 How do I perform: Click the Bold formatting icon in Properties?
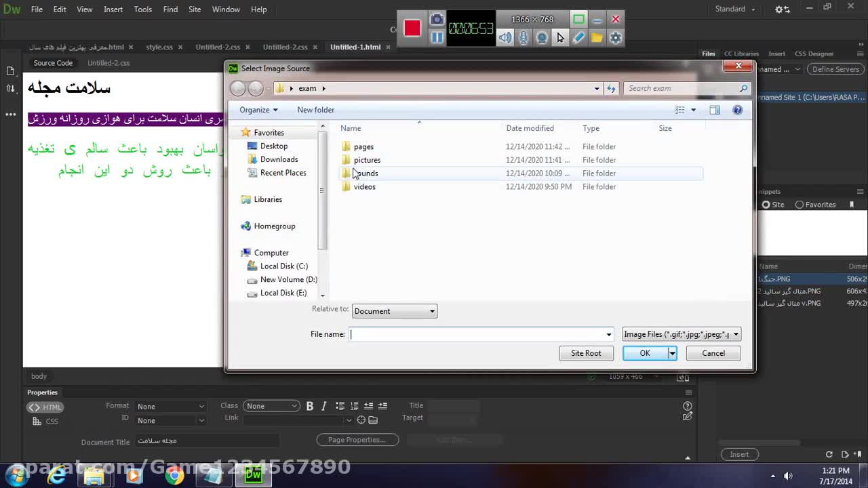point(310,406)
